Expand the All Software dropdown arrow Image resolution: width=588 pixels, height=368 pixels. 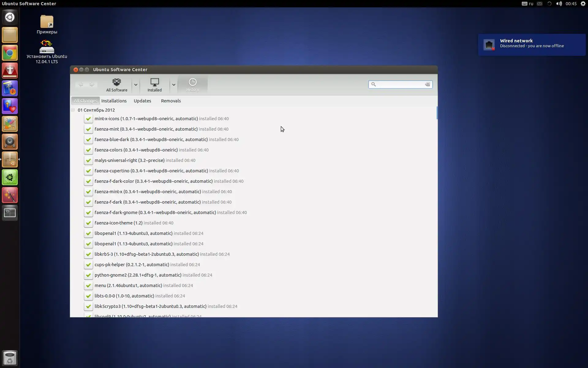pos(136,85)
